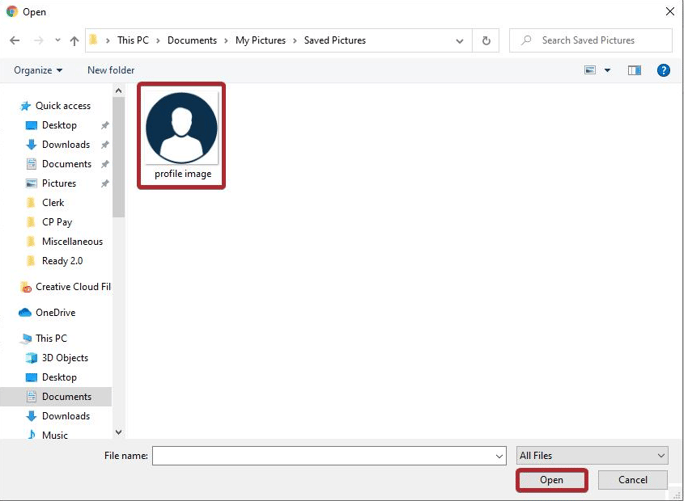Open Help with the question mark
This screenshot has height=501, width=688.
coord(663,70)
